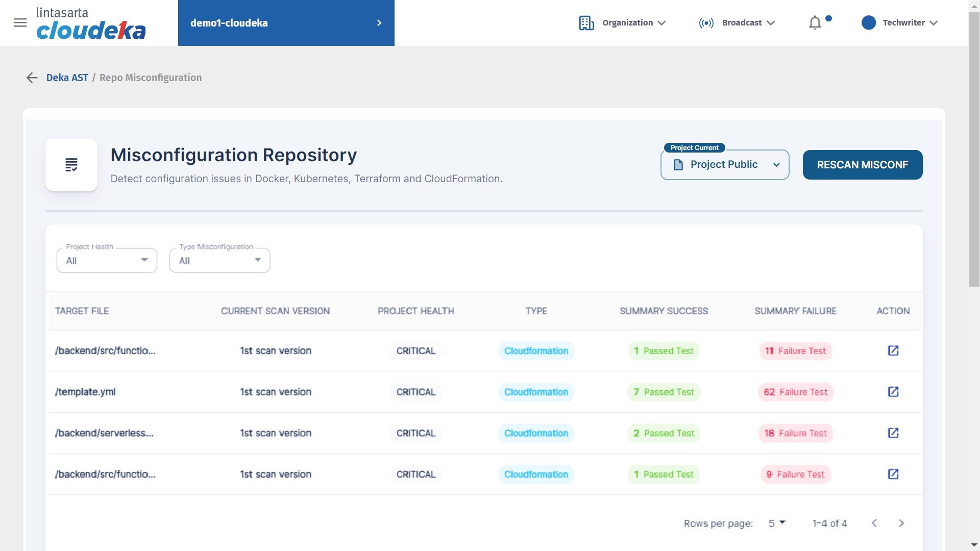Image resolution: width=980 pixels, height=551 pixels.
Task: Open the hamburger navigation menu
Action: (20, 22)
